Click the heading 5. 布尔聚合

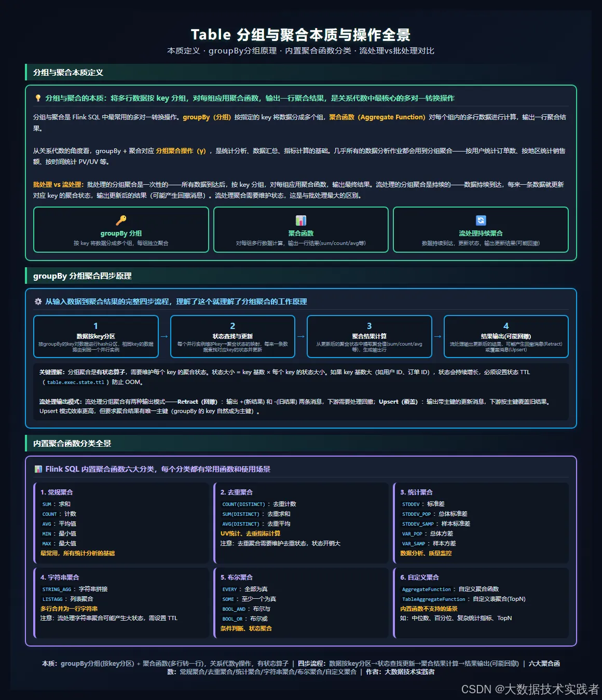[x=237, y=578]
